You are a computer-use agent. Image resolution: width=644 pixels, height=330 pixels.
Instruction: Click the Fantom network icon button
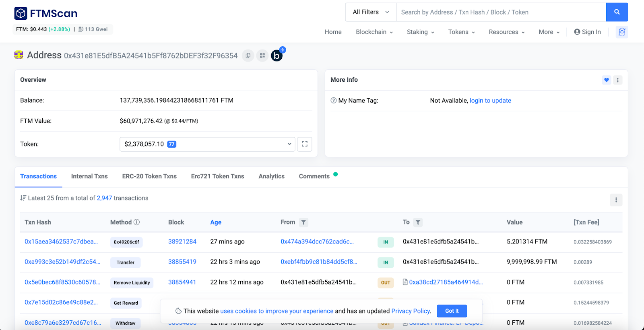pos(622,32)
